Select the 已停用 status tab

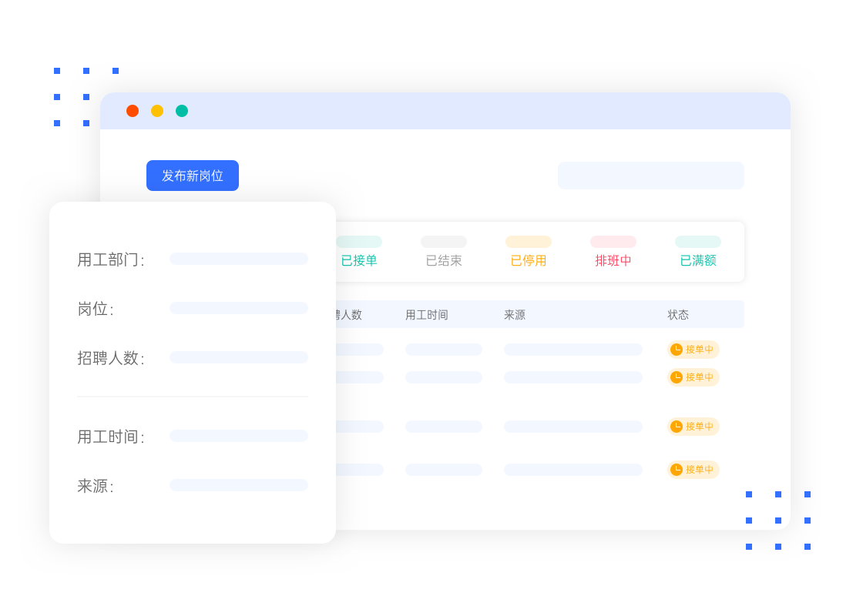click(529, 260)
